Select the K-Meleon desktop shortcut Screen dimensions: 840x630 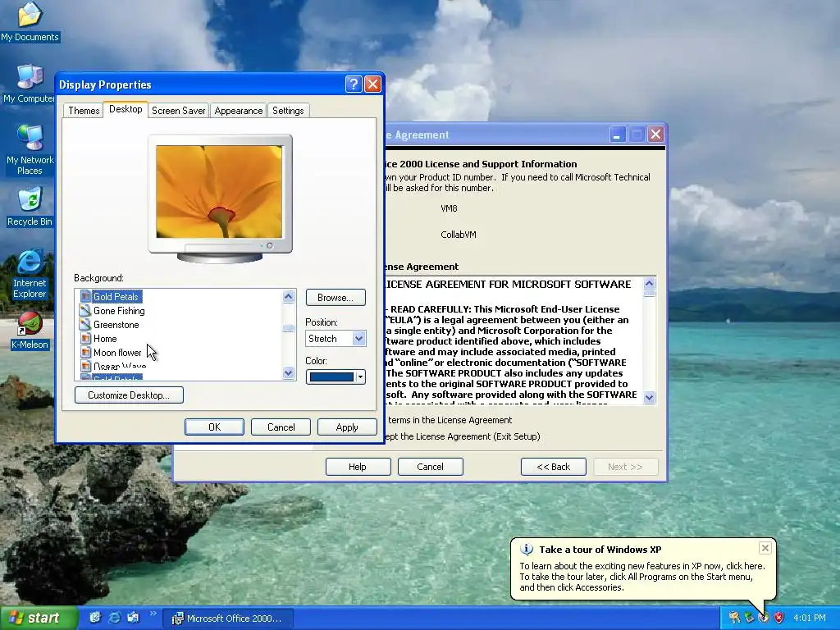click(x=30, y=331)
